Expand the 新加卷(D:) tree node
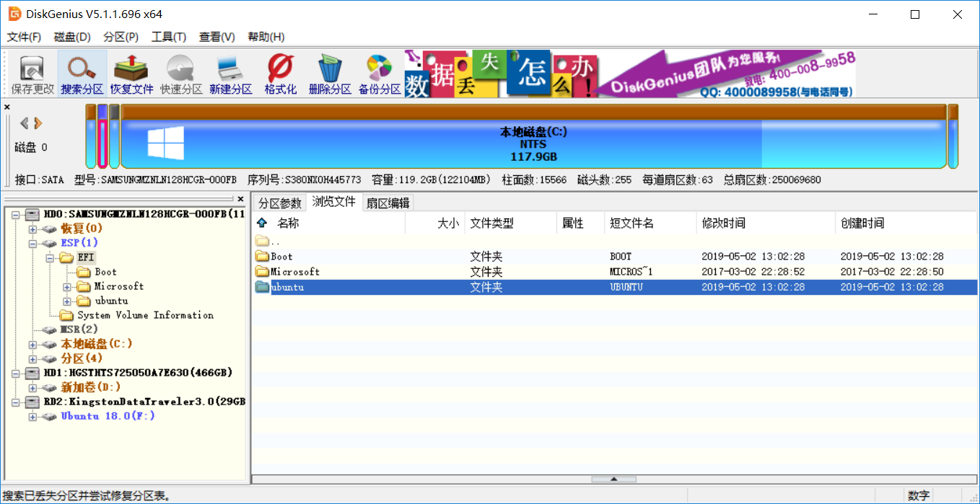Viewport: 980px width, 504px height. 32,387
